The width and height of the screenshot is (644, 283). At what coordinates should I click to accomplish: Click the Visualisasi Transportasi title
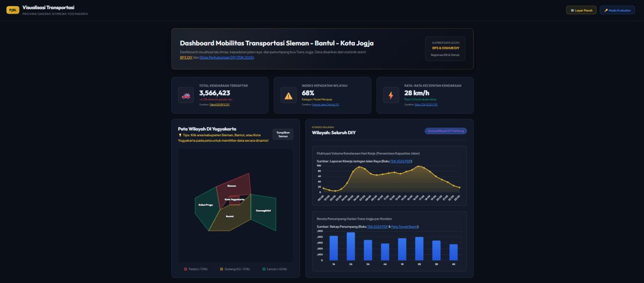(48, 7)
